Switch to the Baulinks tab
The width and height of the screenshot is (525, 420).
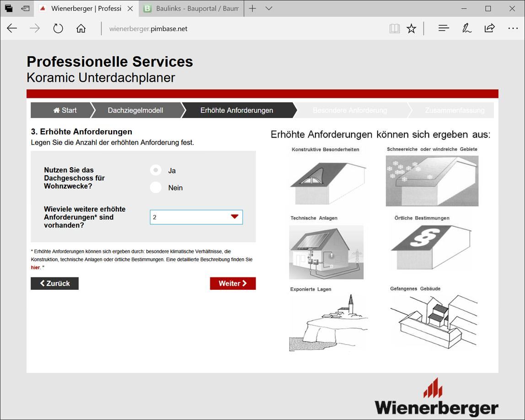191,8
